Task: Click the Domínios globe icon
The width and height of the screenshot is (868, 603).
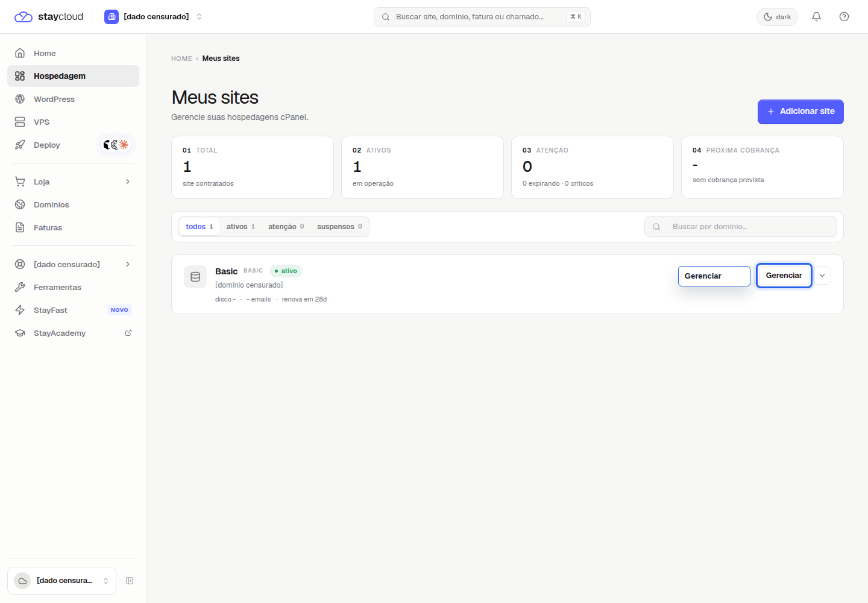Action: (x=20, y=204)
